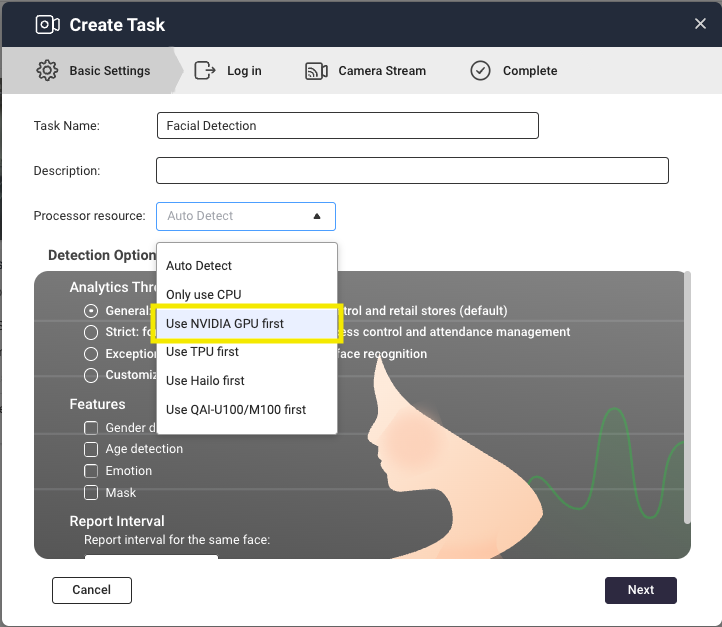Choose Use NVIDIA GPU first option
The width and height of the screenshot is (722, 627).
click(x=225, y=324)
